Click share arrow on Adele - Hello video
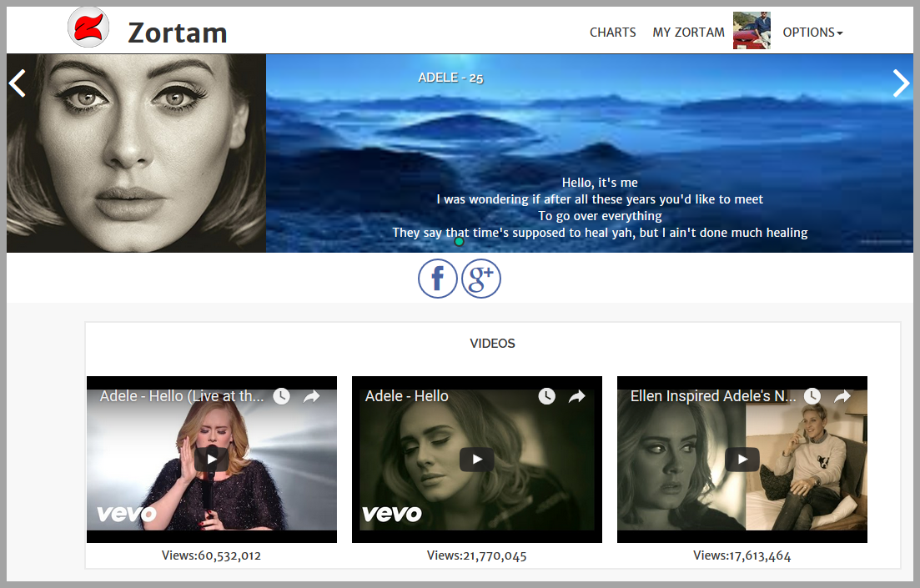The image size is (920, 588). [577, 396]
